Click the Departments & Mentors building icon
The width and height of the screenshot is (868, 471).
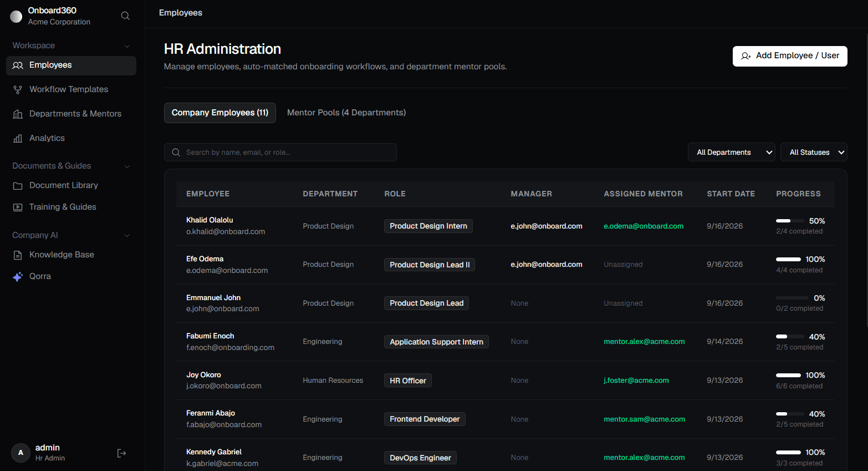(18, 114)
